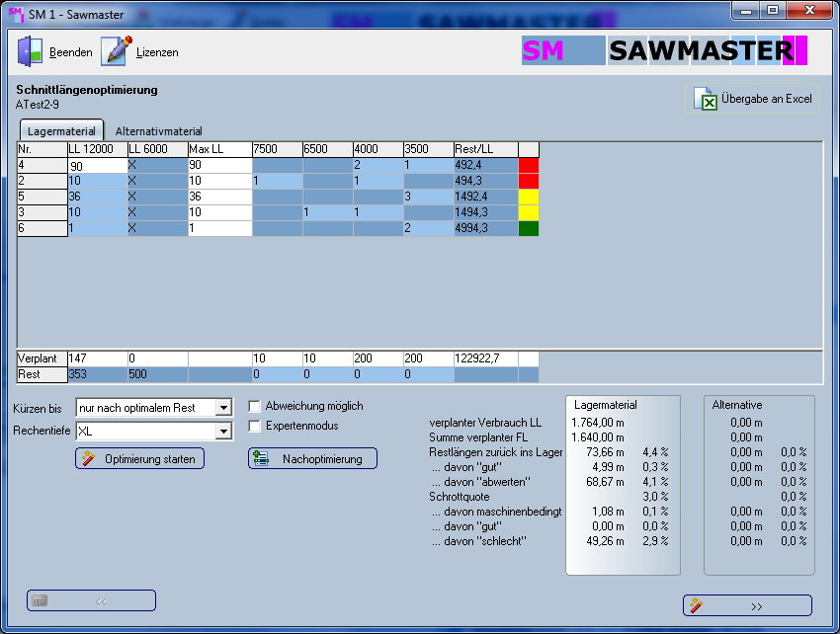Click the Beenden label
The width and height of the screenshot is (840, 634).
pos(71,52)
